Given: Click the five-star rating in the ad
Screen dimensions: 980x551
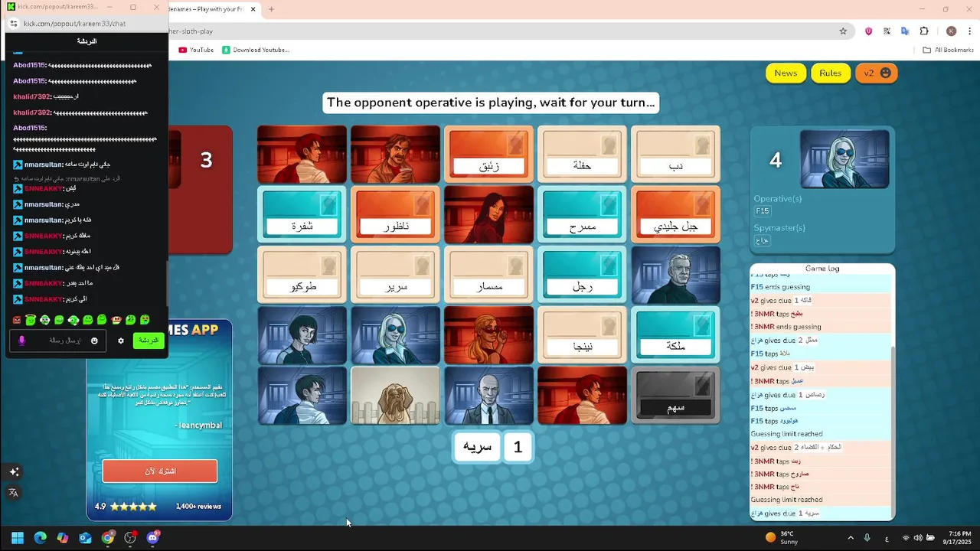Looking at the screenshot, I should click(133, 507).
